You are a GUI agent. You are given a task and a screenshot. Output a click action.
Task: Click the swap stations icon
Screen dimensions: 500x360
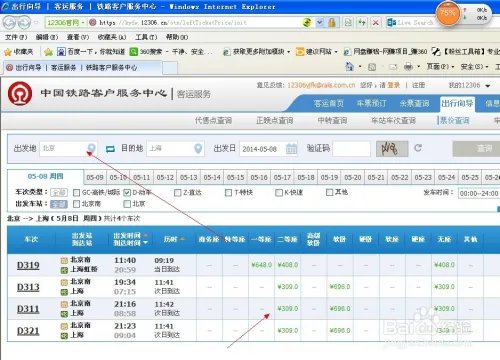point(110,149)
